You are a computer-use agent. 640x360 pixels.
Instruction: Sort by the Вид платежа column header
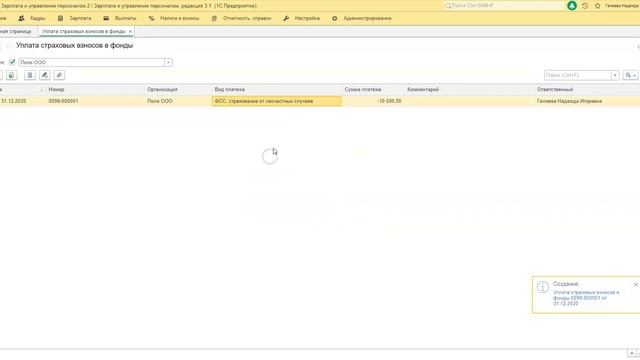click(x=230, y=89)
